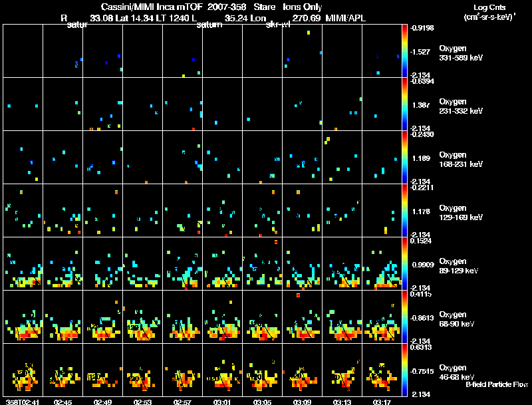The width and height of the screenshot is (532, 405).
Task: Select the Oxygen 89-129 keV panel at 02:57
Action: point(182,263)
